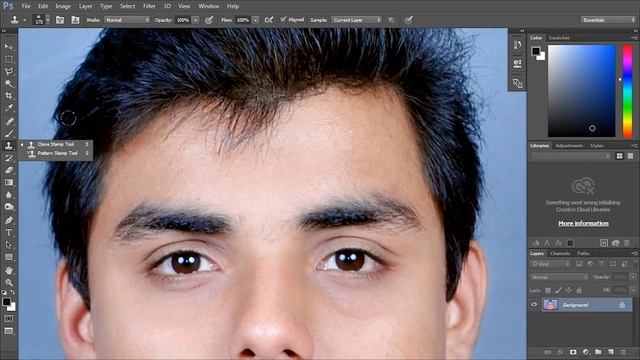
Task: Select the Eraser tool
Action: pos(9,170)
